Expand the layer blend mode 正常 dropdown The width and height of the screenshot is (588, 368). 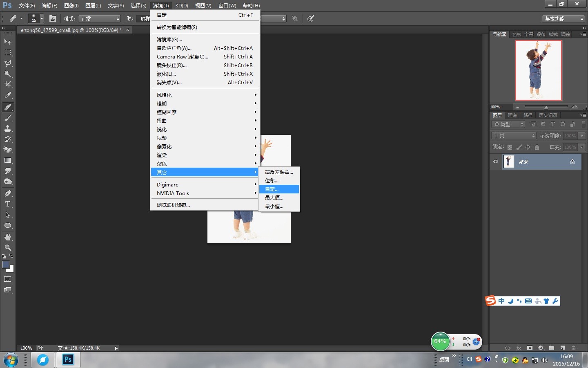pos(514,136)
